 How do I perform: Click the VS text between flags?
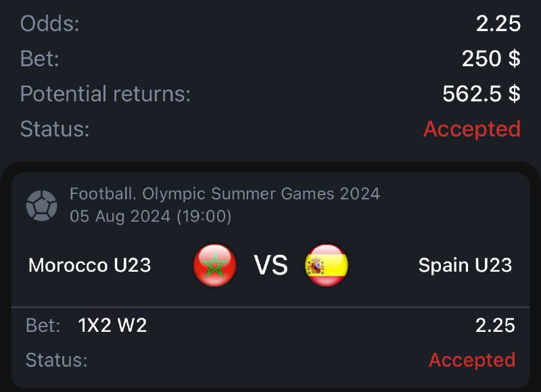click(x=270, y=266)
